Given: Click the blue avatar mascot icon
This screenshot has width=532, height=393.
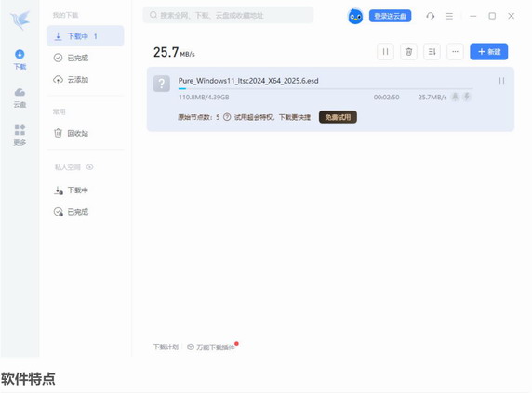Looking at the screenshot, I should pos(355,16).
